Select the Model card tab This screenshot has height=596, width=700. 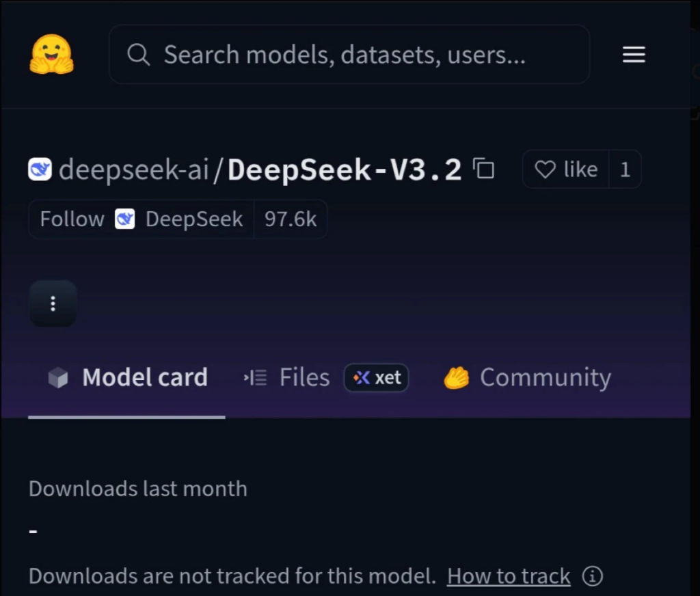coord(144,377)
